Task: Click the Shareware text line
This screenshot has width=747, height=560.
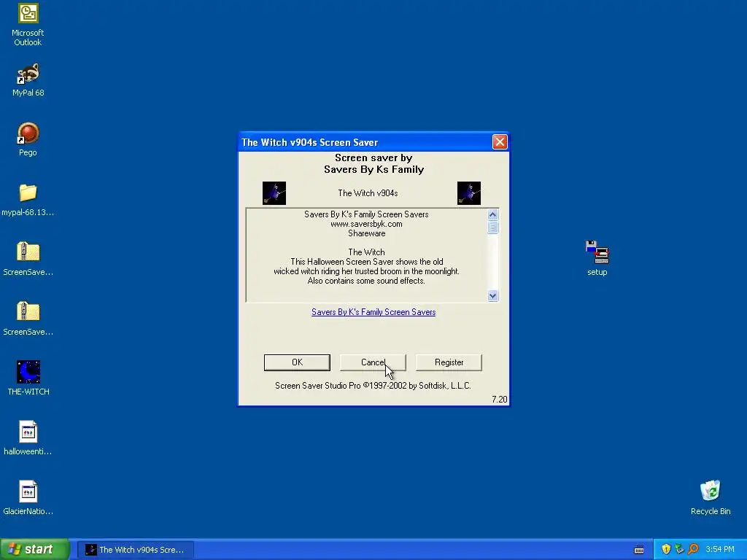Action: tap(366, 233)
